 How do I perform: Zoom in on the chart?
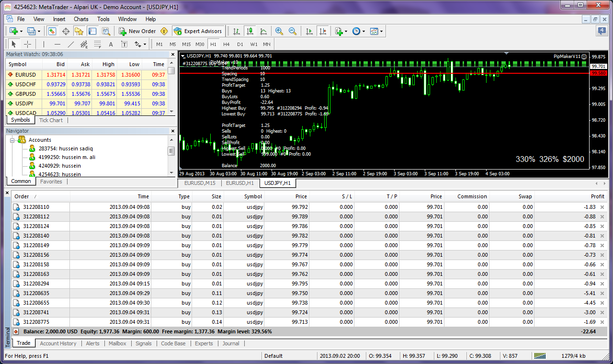click(279, 31)
